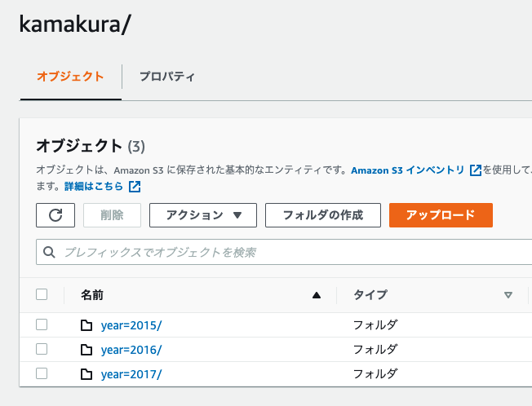Sort by タイプ using the down triangle

(508, 295)
